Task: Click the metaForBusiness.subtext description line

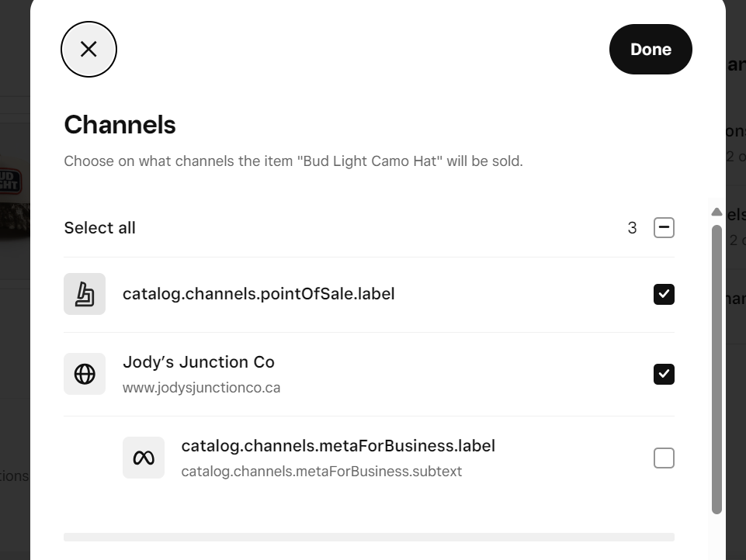Action: 321,472
